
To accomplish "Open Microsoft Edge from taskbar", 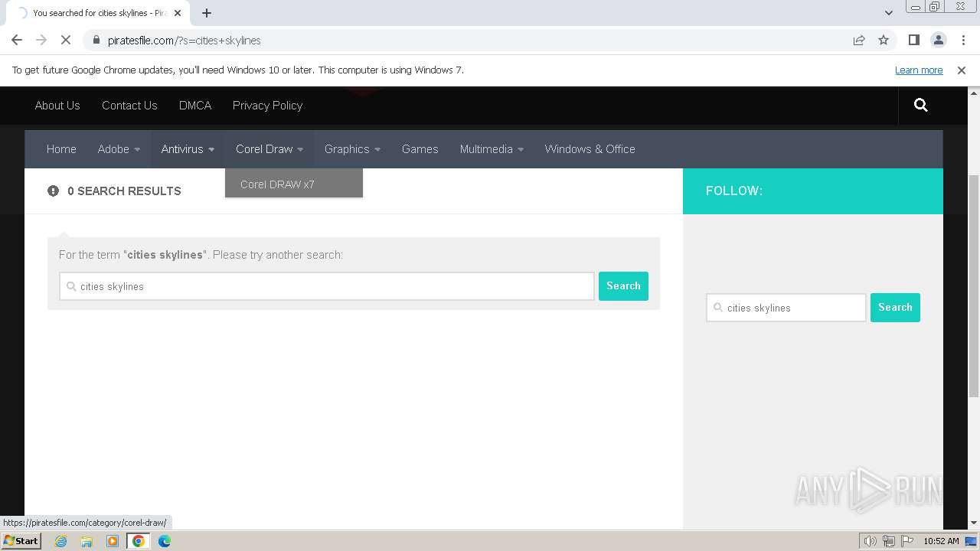I will pos(165,541).
